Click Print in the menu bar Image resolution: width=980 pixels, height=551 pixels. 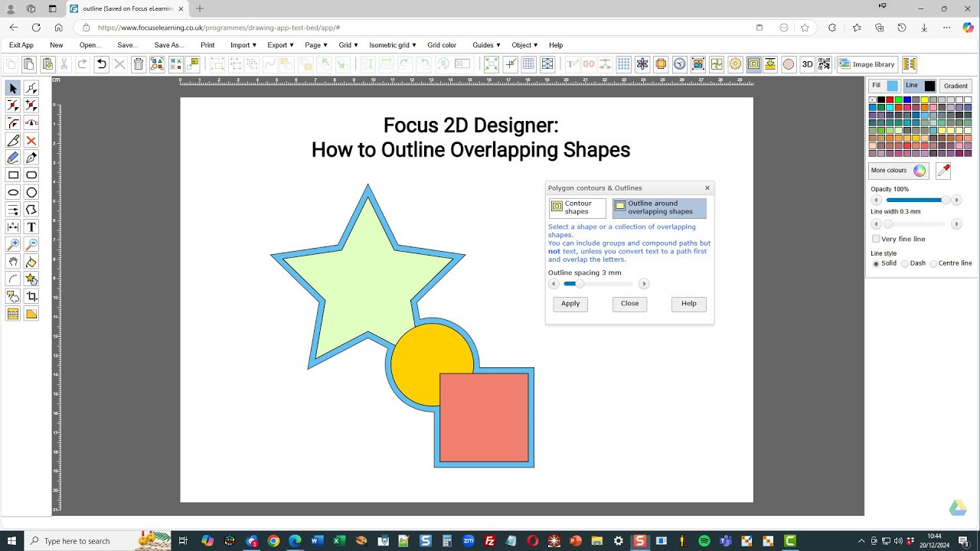[x=207, y=45]
